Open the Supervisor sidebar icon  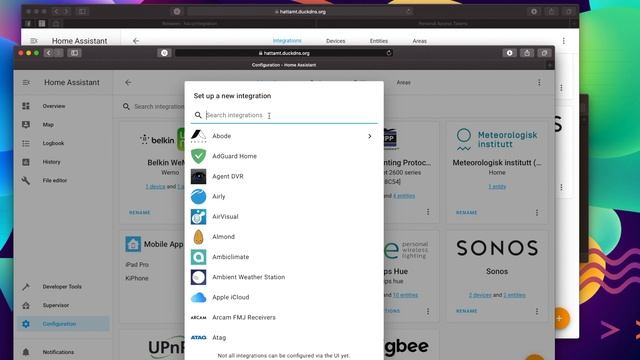coord(26,305)
